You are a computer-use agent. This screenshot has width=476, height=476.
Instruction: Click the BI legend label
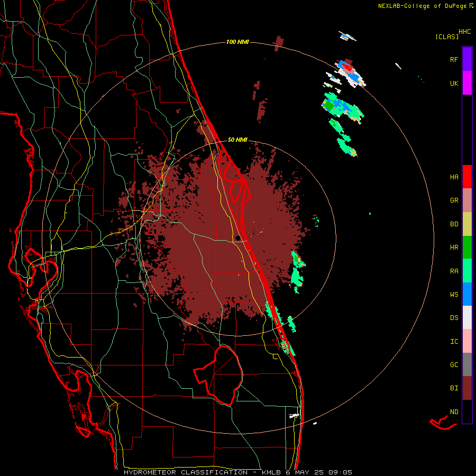coord(454,388)
